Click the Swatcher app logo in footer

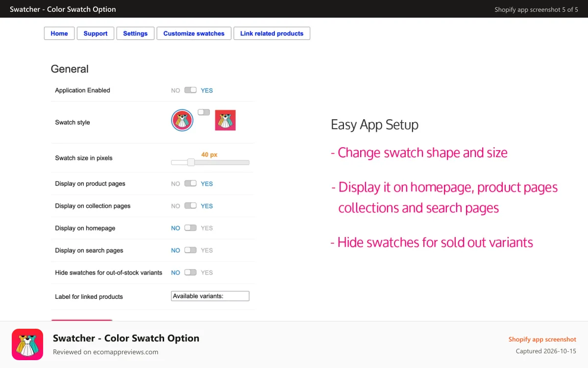click(x=27, y=344)
